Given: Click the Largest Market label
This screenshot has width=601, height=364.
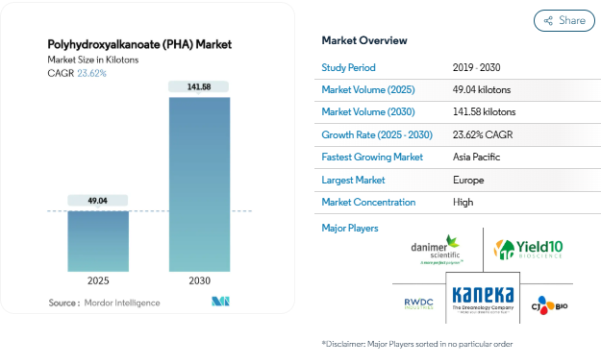Looking at the screenshot, I should click(x=353, y=180).
